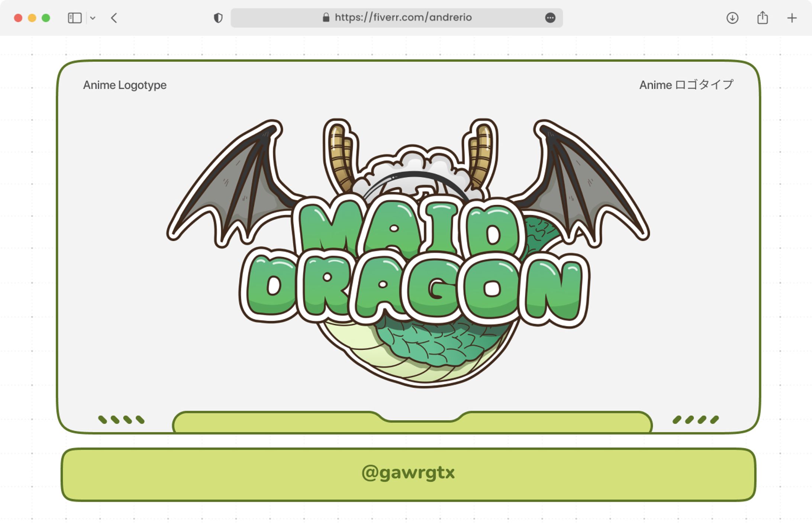812x523 pixels.
Task: Click the padlock icon in the address bar
Action: 327,17
